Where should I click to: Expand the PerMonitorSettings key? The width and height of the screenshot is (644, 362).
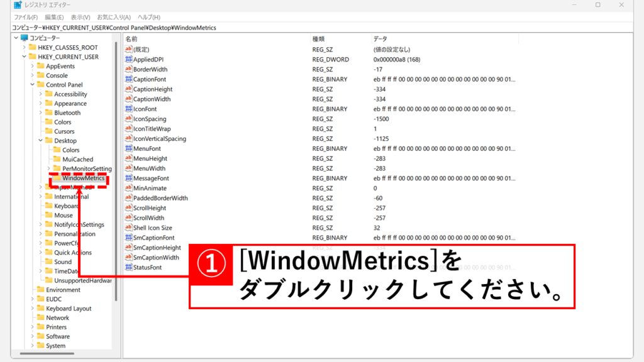pos(49,168)
